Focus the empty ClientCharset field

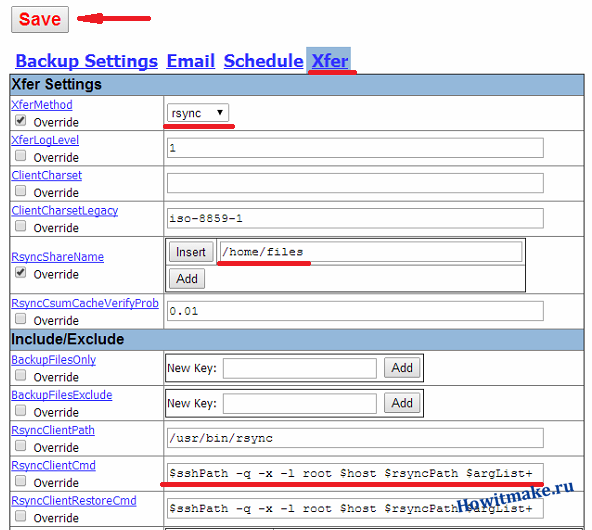(355, 183)
